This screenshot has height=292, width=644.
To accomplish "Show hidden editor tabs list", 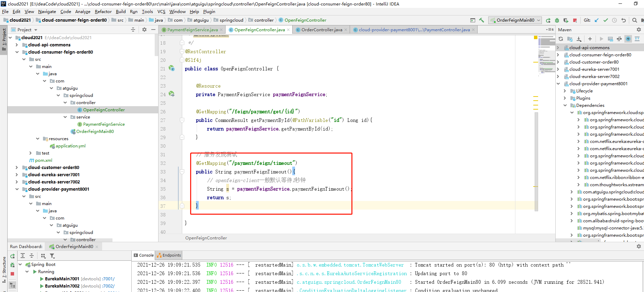I will pos(550,30).
